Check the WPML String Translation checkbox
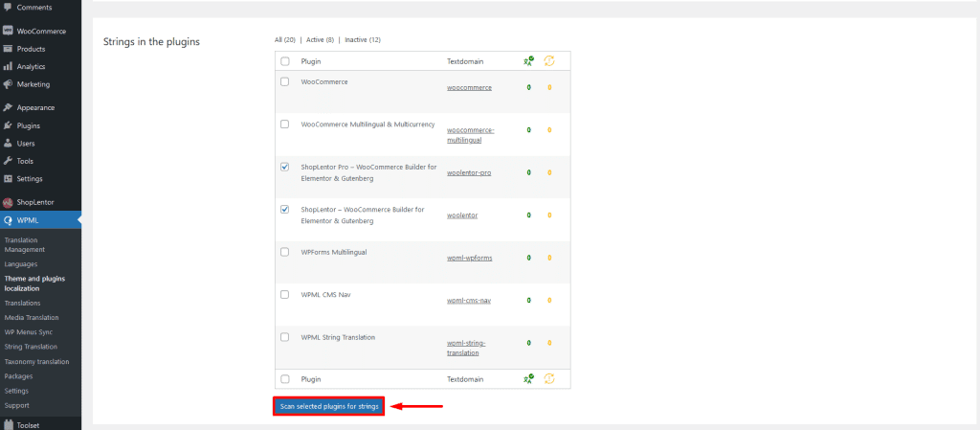Viewport: 980px width, 430px height. [285, 337]
